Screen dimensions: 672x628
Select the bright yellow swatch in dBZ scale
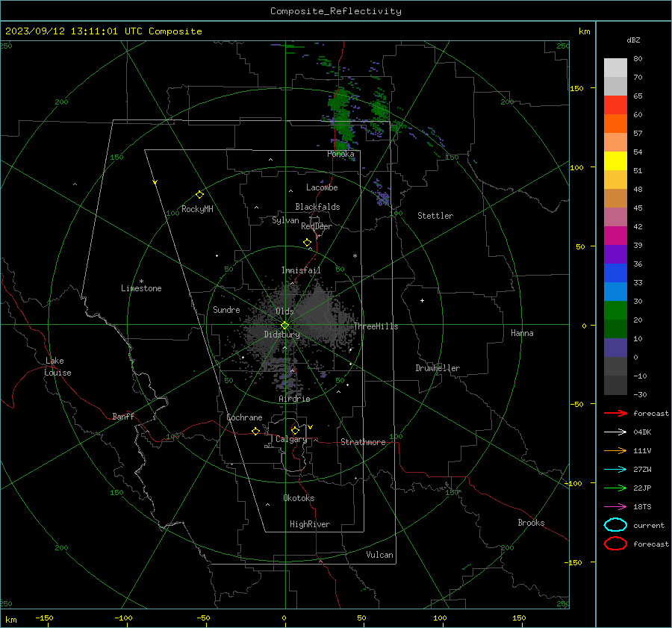point(615,161)
